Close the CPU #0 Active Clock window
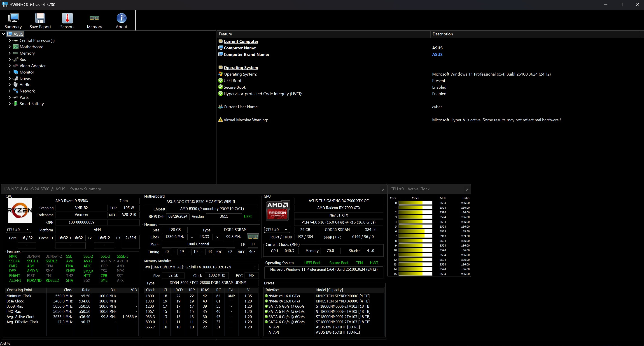The image size is (644, 346). point(467,190)
